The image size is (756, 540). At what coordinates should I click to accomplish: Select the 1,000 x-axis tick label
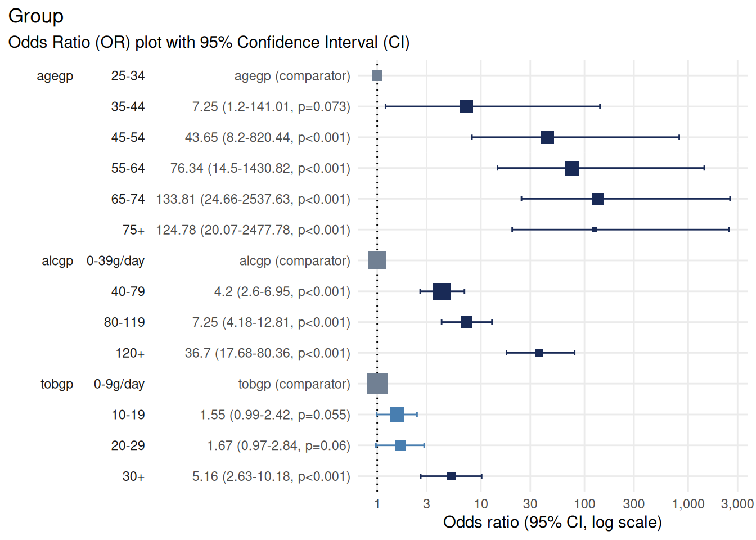pyautogui.click(x=688, y=504)
